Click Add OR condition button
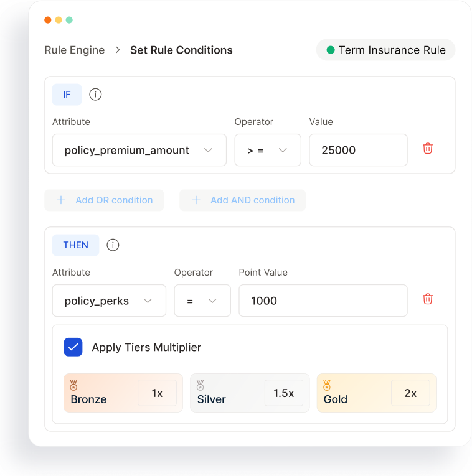The width and height of the screenshot is (472, 476). [x=104, y=200]
